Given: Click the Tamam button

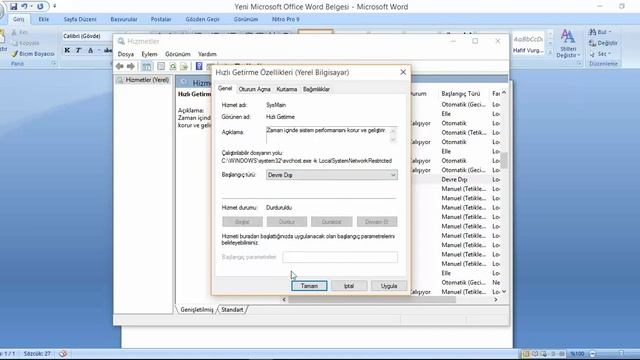Looking at the screenshot, I should pos(309,286).
